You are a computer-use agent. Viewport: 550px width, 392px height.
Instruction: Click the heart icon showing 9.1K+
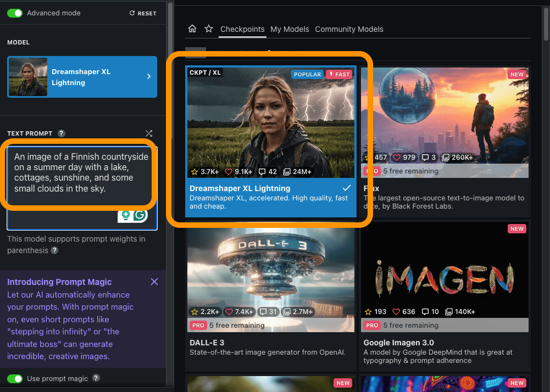pos(229,172)
